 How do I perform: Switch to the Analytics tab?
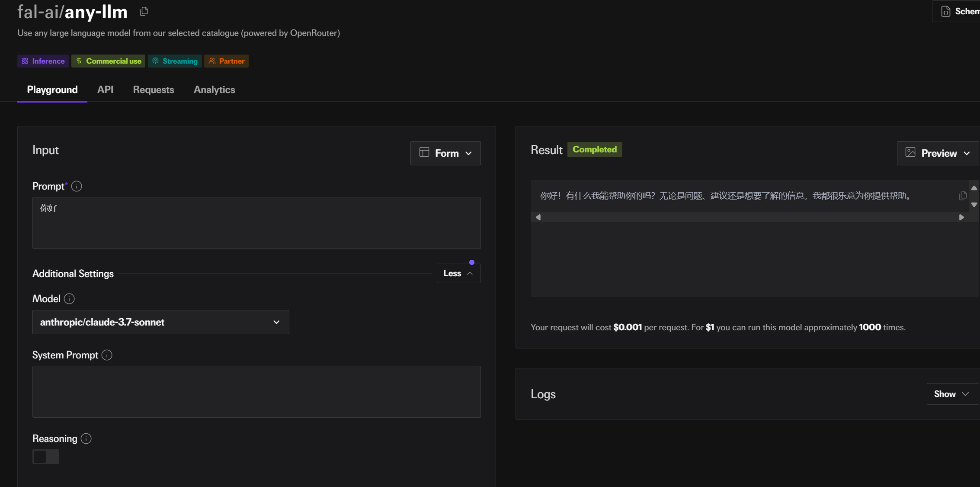pos(214,90)
